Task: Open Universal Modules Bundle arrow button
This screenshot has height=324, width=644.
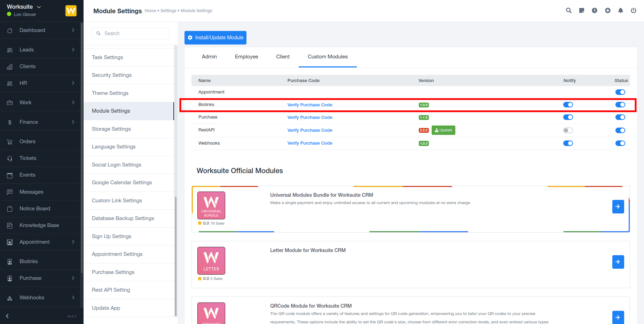Action: pos(618,206)
